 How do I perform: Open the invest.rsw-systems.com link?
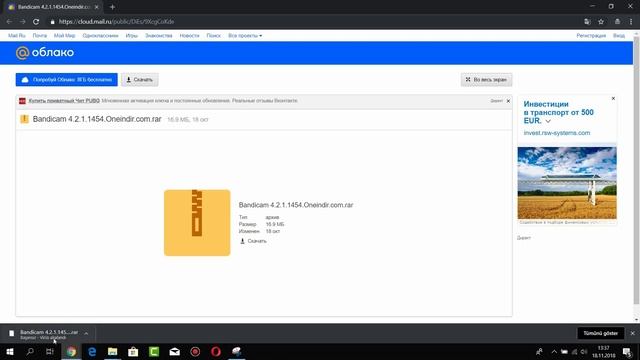click(x=557, y=133)
